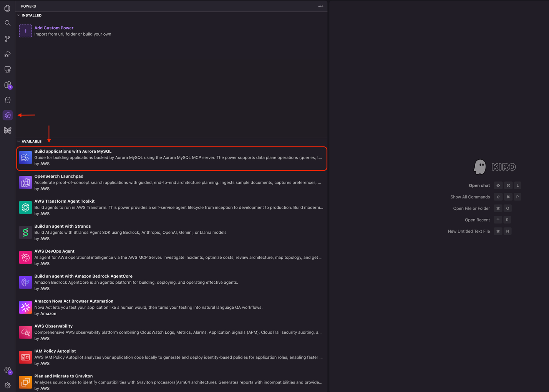Click the Aurora MySQL description text
This screenshot has height=392, width=549.
tap(178, 157)
